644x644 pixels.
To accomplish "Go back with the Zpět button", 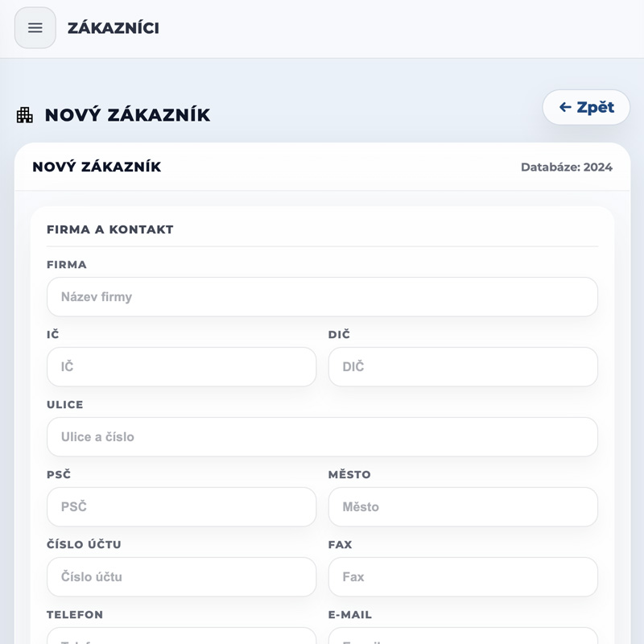I will click(x=586, y=107).
